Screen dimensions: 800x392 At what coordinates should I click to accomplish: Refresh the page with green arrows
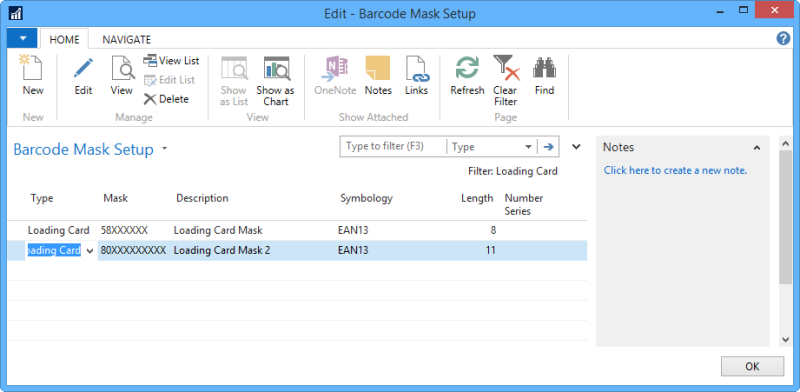click(x=467, y=68)
